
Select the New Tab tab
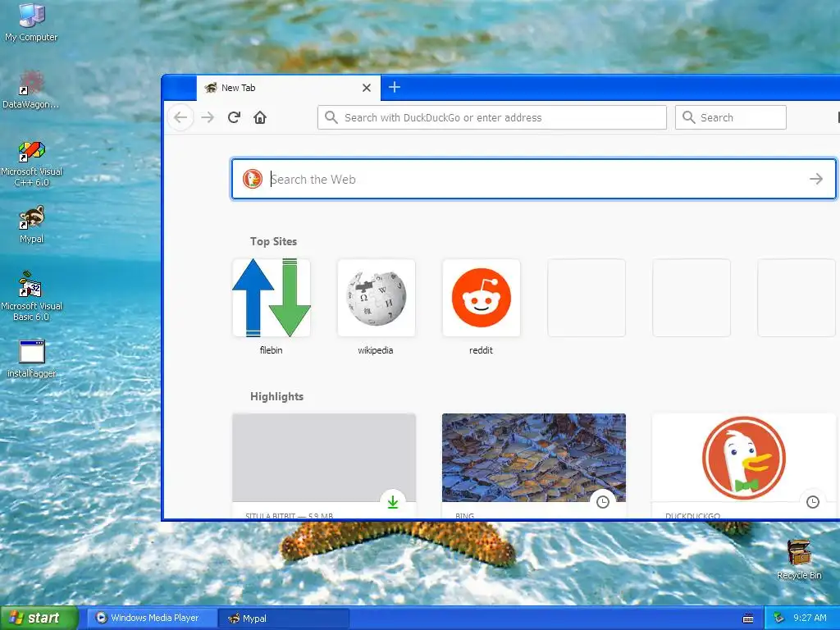click(288, 88)
